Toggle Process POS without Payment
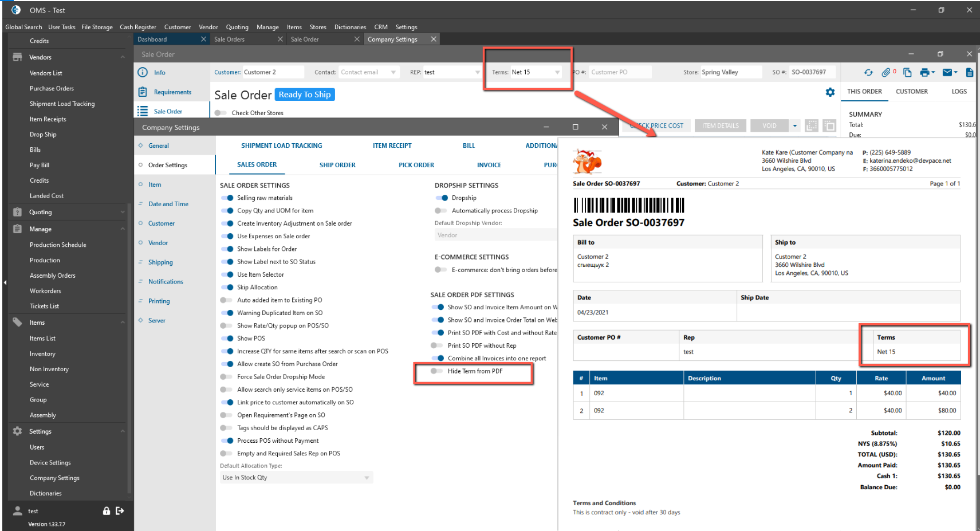The width and height of the screenshot is (980, 531). [x=227, y=441]
